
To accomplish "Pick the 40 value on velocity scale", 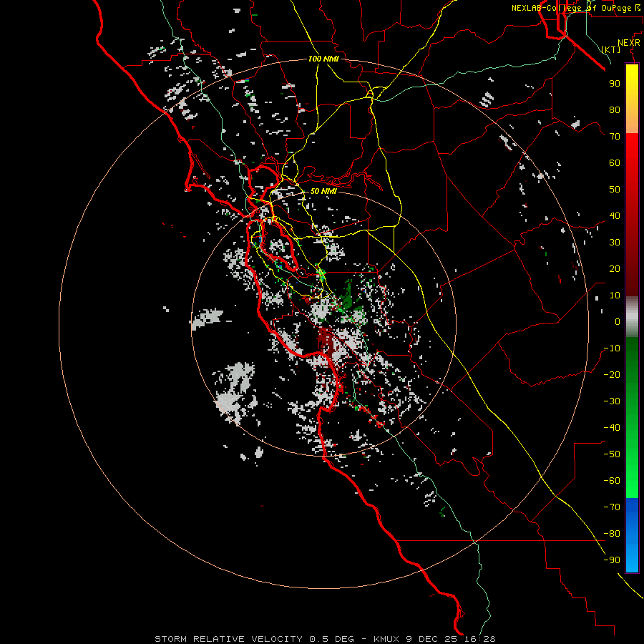I will (x=615, y=215).
